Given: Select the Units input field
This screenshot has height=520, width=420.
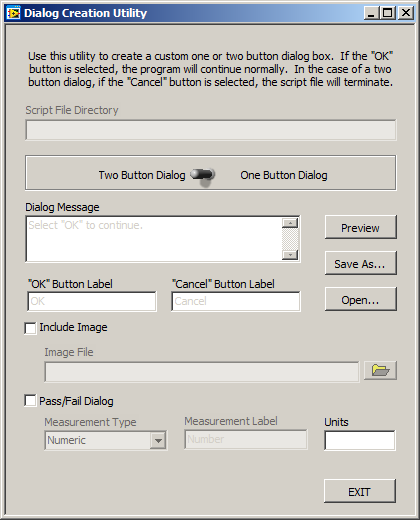Looking at the screenshot, I should [x=360, y=441].
